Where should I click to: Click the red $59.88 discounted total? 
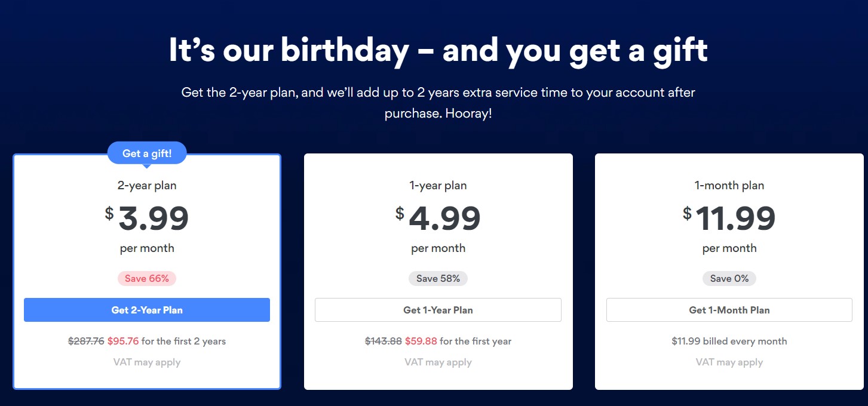(x=421, y=342)
